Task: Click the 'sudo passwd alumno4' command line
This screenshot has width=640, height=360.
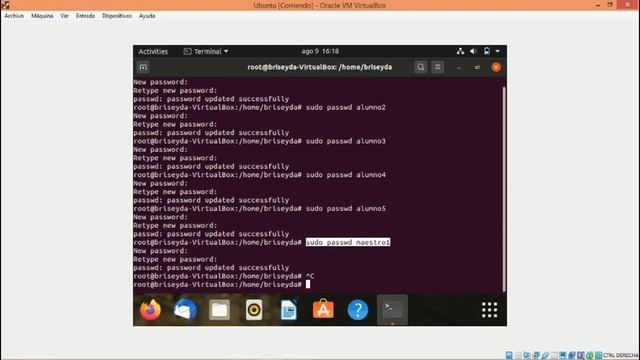Action: click(x=346, y=175)
